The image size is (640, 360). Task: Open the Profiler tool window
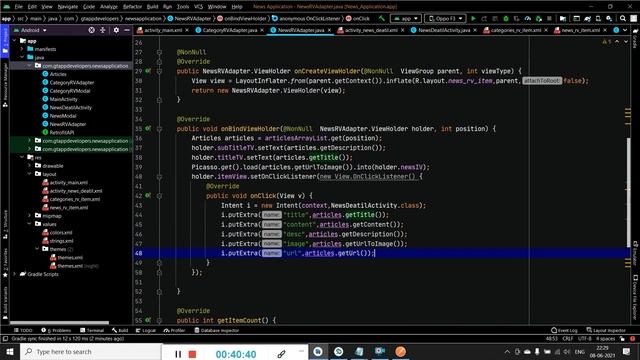[x=174, y=330]
